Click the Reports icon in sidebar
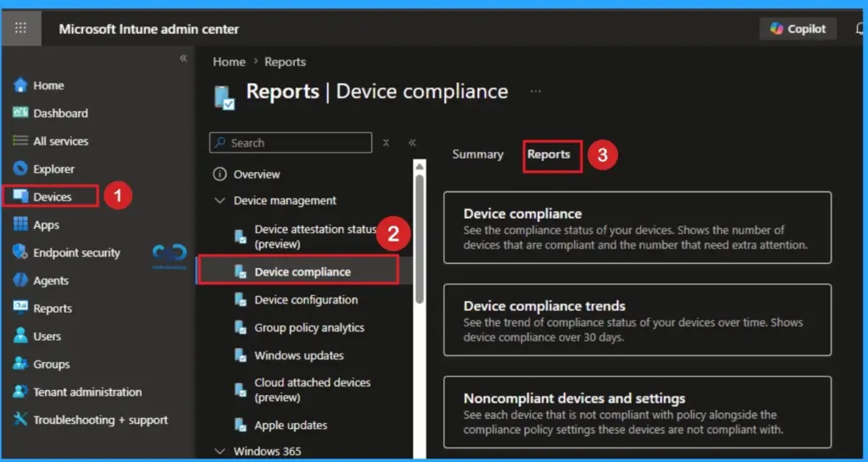The width and height of the screenshot is (868, 462). (20, 308)
